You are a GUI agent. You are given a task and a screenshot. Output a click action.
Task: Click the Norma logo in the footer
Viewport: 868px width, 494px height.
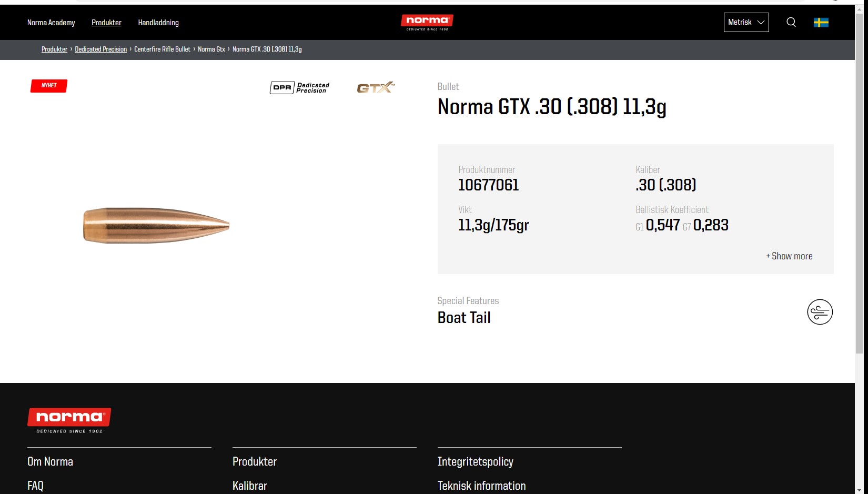[x=69, y=420]
